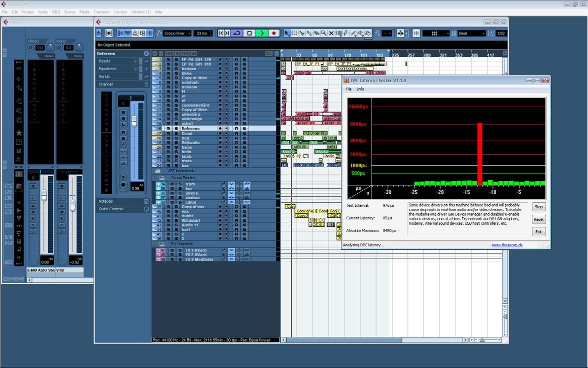The height and width of the screenshot is (368, 588).
Task: Expand the Equalizers section in Inspector
Action: 122,69
